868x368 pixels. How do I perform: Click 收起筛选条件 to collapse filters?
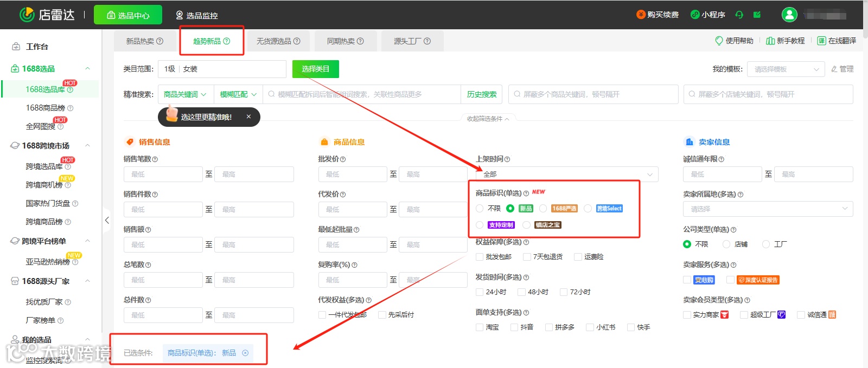488,119
